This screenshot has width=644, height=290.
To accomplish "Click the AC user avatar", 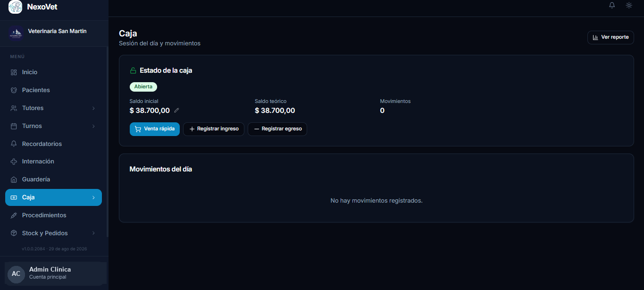I will pos(16,274).
